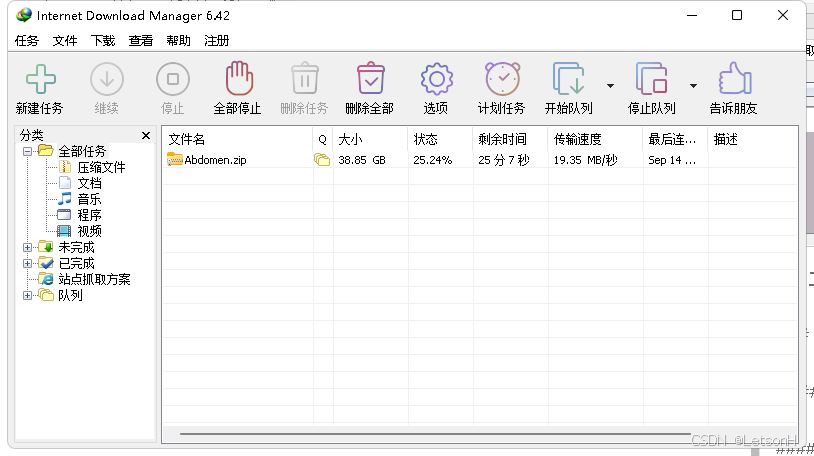Click the 停止队列 icon
This screenshot has width=814, height=456.
click(651, 78)
